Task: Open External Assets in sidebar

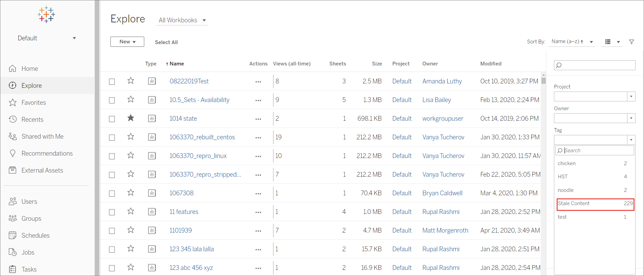Action: (36, 170)
